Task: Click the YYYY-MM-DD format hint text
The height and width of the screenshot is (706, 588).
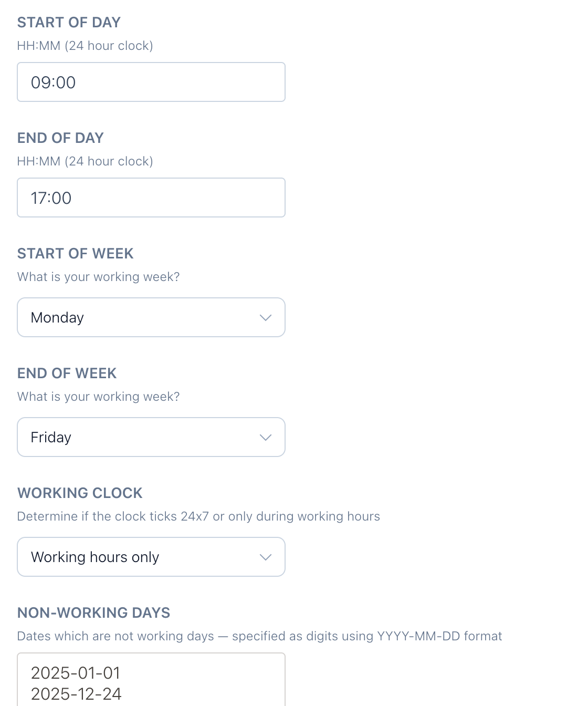Action: 259,636
